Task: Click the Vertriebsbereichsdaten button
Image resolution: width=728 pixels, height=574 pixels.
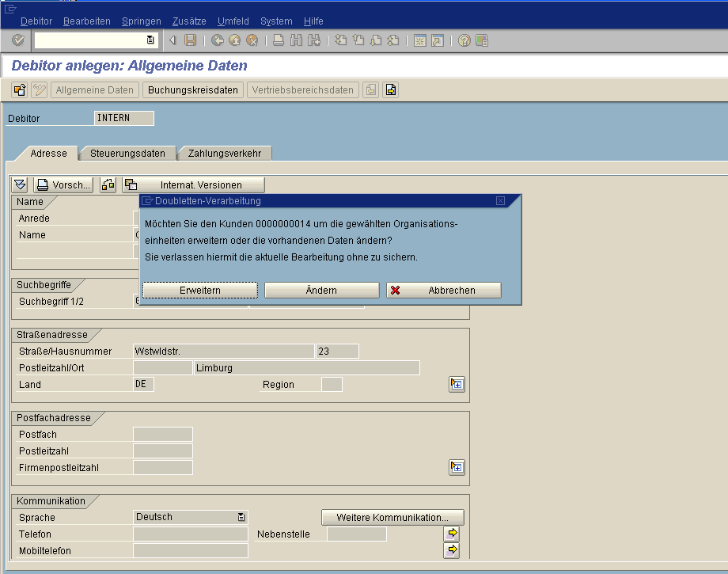Action: click(x=303, y=90)
